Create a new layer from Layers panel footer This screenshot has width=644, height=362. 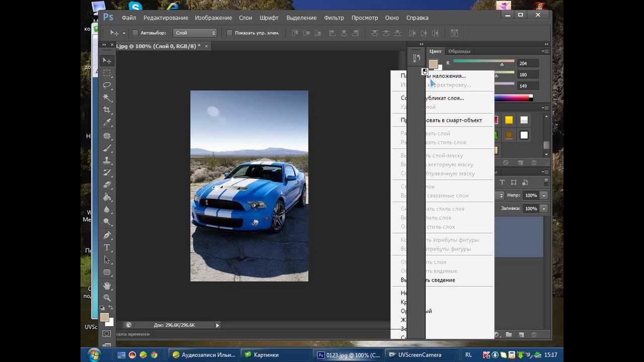(521, 334)
